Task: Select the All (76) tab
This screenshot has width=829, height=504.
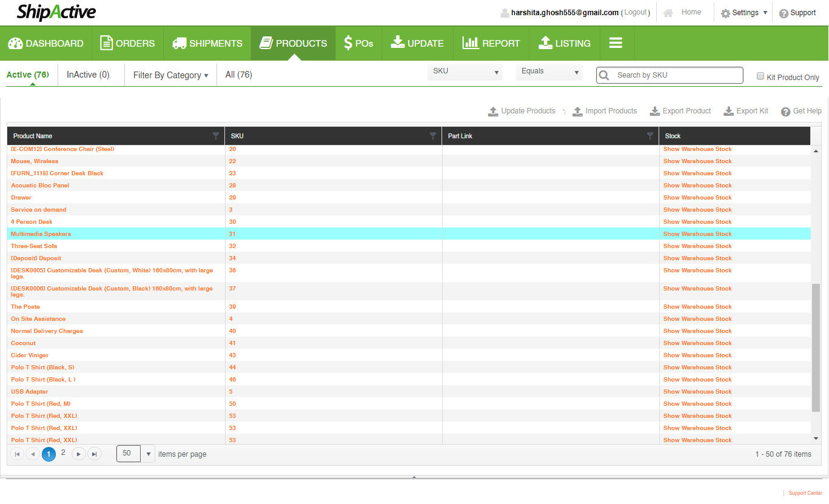Action: coord(238,75)
